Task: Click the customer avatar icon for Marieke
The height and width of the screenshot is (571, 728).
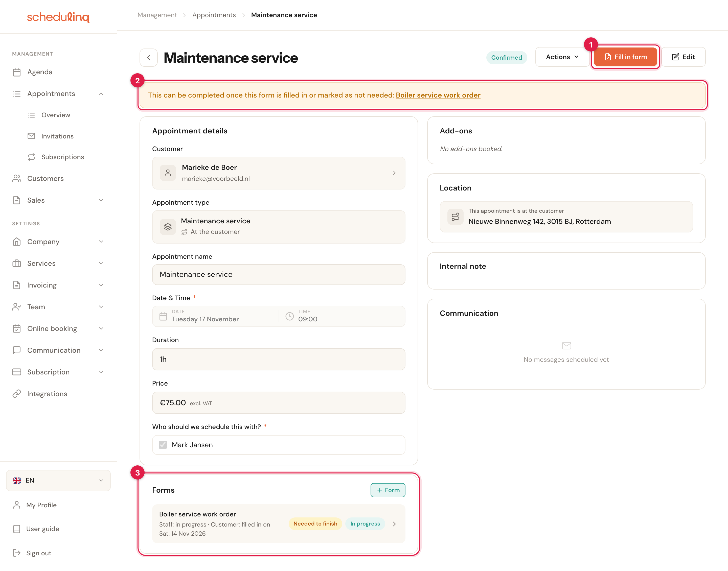Action: 168,173
